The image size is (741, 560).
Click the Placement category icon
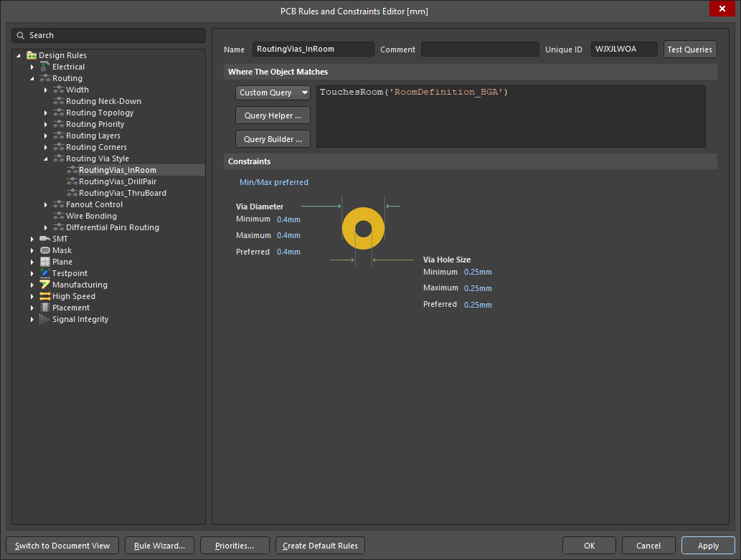(45, 308)
